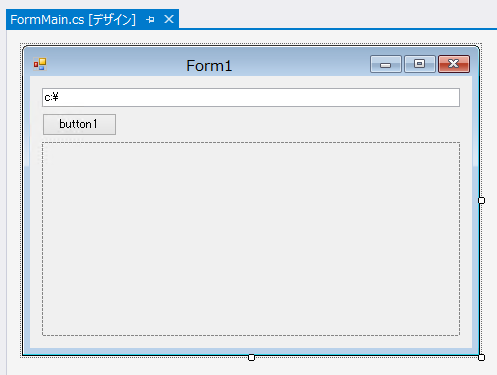The image size is (497, 375).
Task: Select the dashed-border panel below button1
Action: pos(251,239)
